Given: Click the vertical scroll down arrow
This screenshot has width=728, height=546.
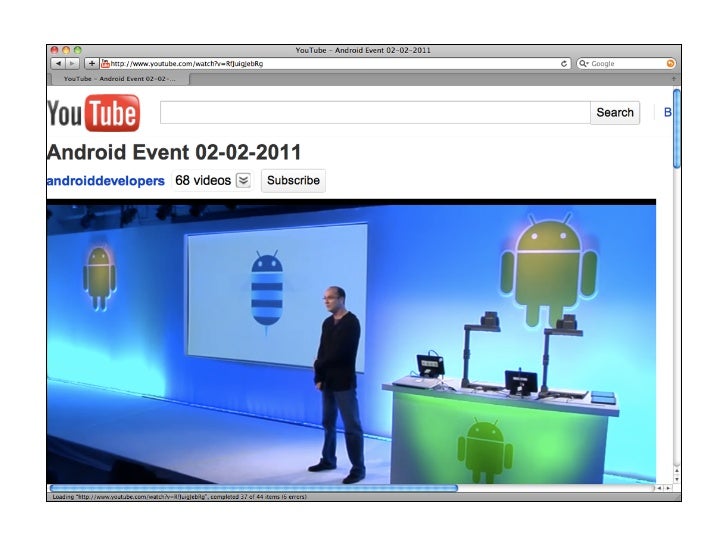Looking at the screenshot, I should click(x=676, y=479).
